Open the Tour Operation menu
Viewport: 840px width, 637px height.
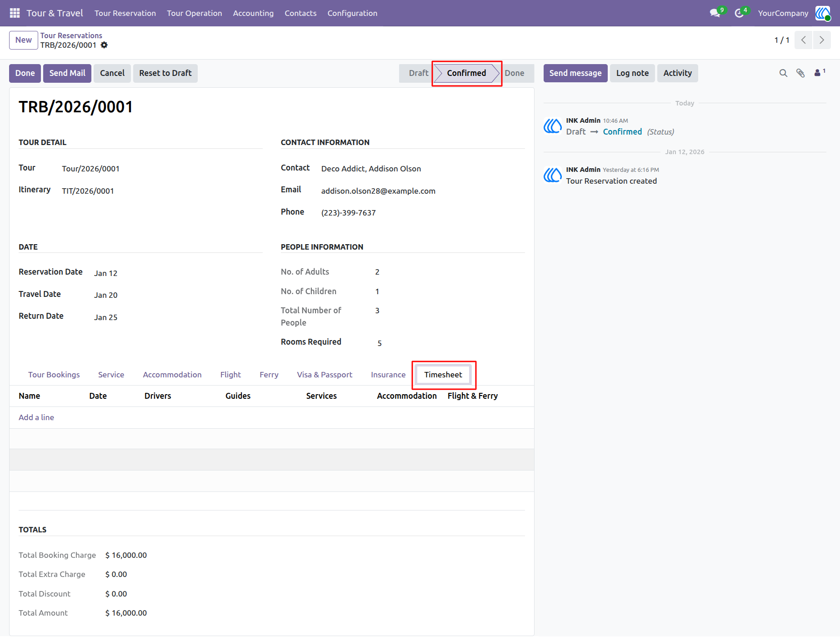click(x=194, y=13)
